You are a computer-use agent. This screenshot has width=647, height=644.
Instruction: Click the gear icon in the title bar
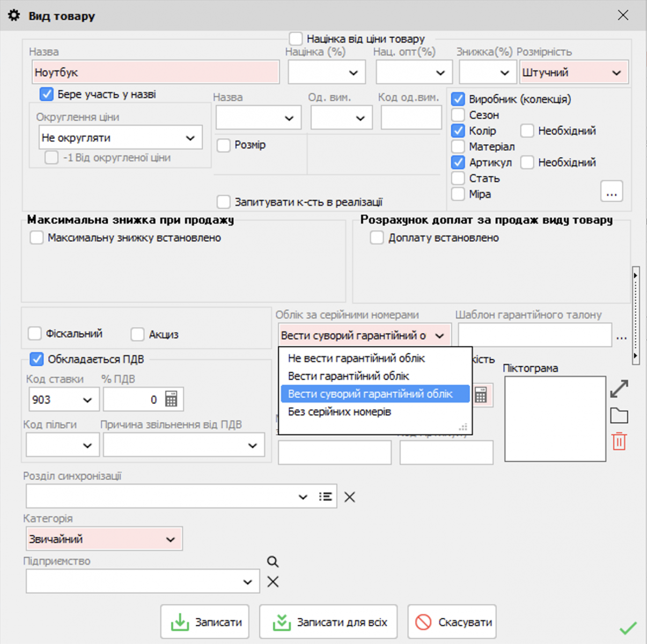tap(14, 15)
